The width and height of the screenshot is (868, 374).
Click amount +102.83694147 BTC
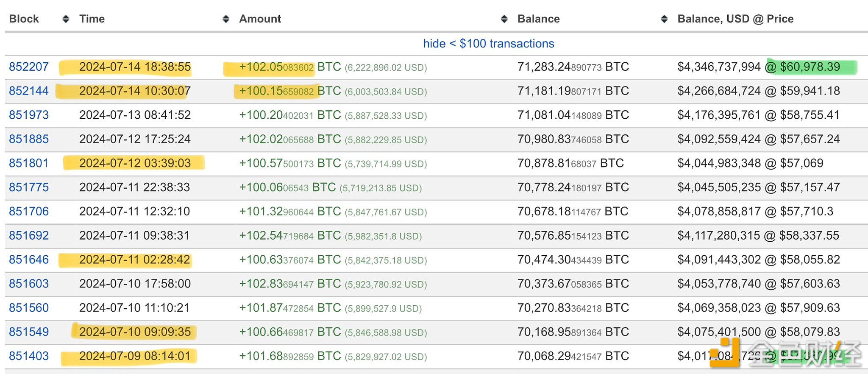click(290, 284)
